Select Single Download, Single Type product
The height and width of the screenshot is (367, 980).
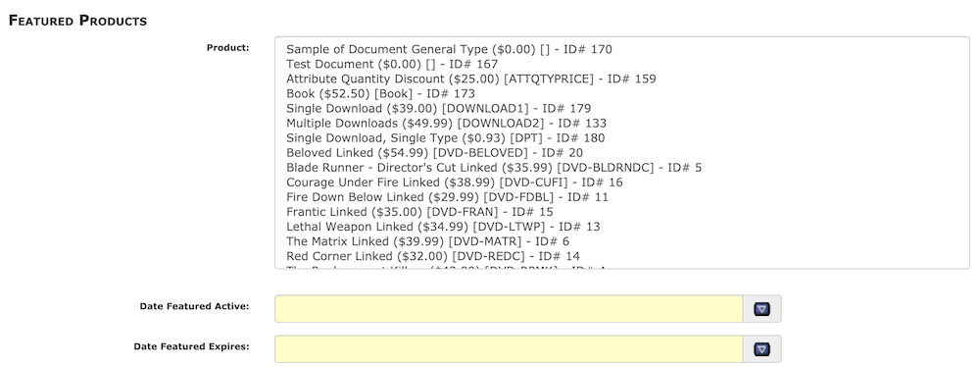point(445,137)
